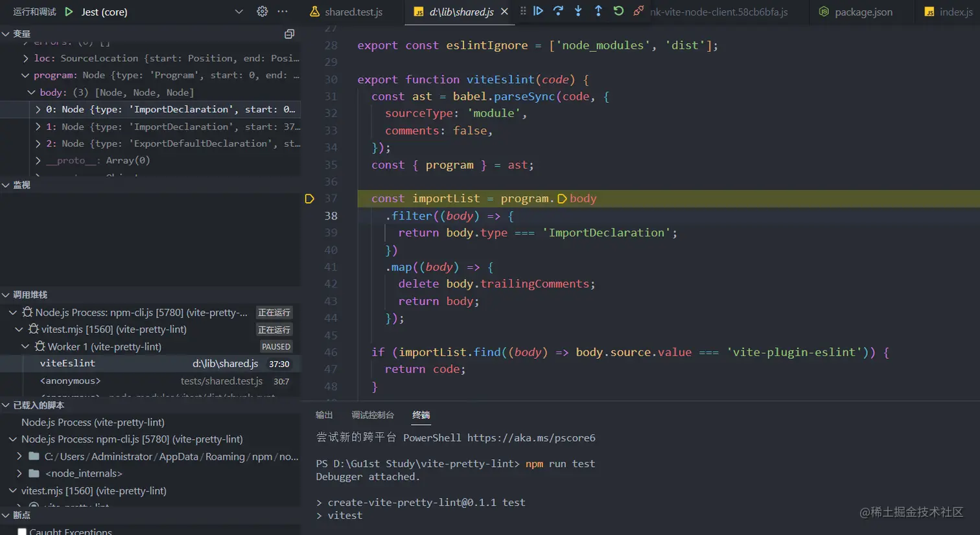The image size is (980, 535).
Task: Click the package.json file icon
Action: click(824, 12)
